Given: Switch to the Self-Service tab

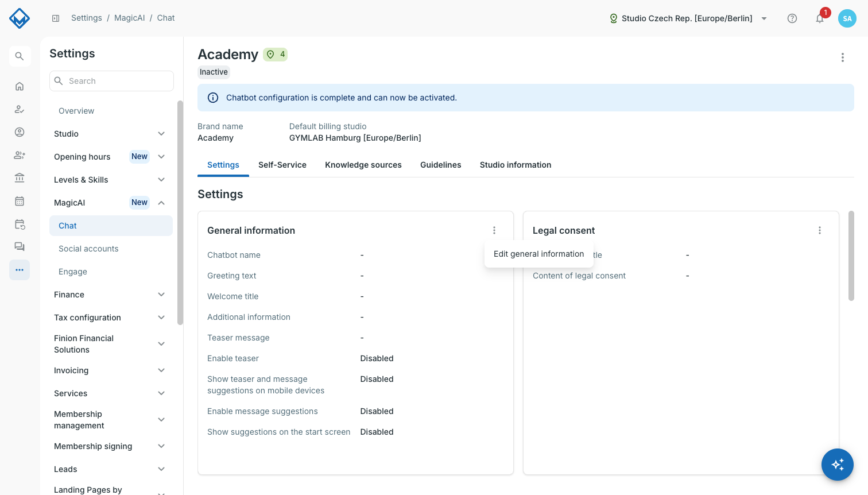Looking at the screenshot, I should click(282, 165).
